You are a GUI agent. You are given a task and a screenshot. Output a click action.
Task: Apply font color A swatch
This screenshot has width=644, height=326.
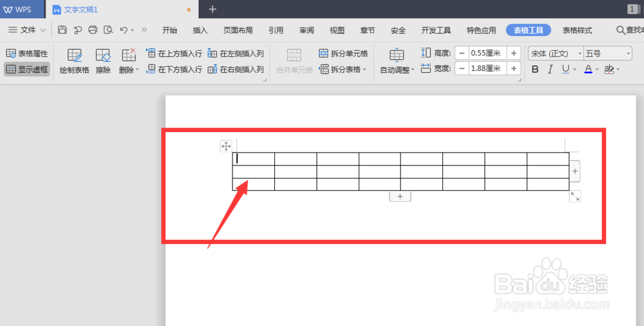pos(589,69)
